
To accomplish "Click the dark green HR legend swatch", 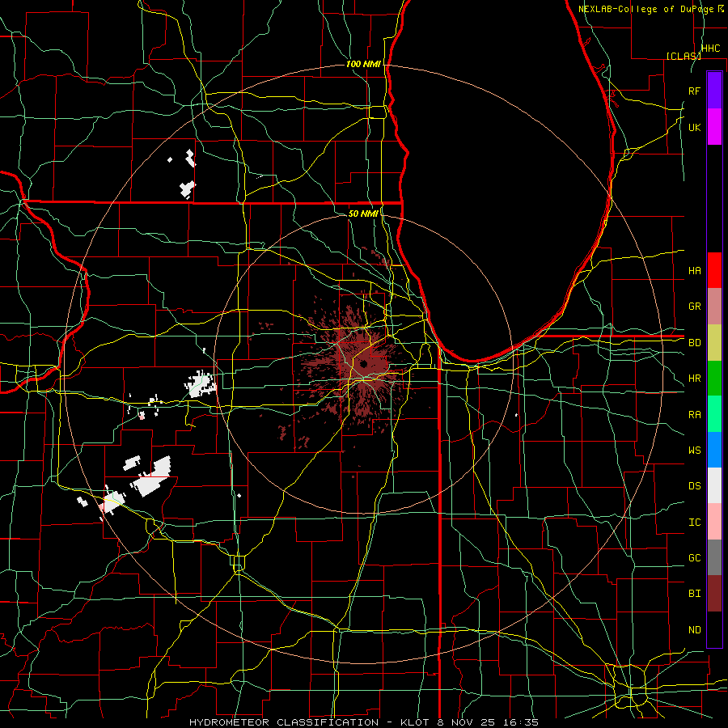I will click(714, 378).
